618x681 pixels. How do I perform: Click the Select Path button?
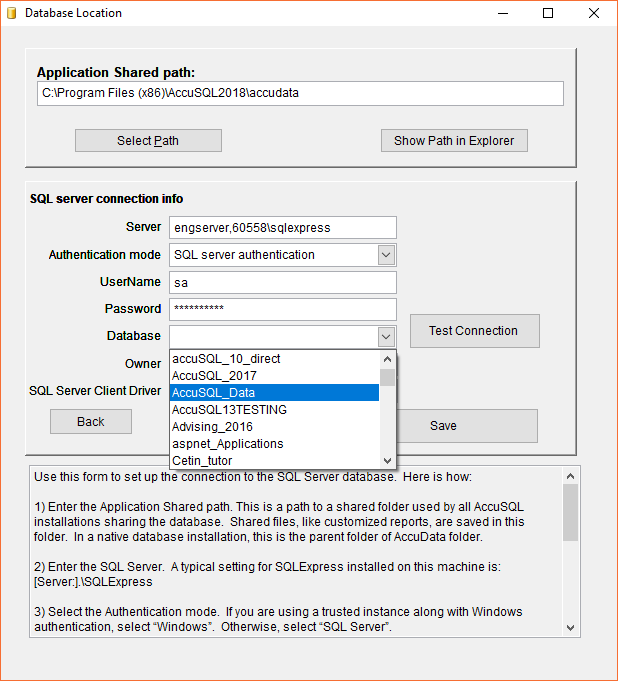(148, 141)
